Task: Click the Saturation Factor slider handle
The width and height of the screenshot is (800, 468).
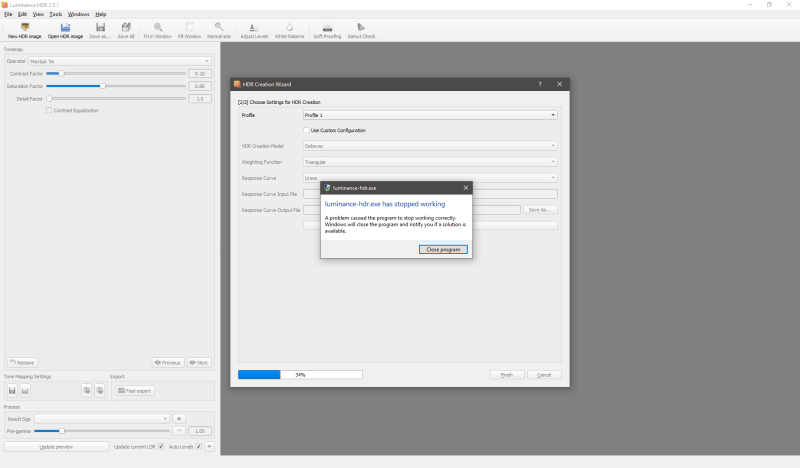Action: 103,86
